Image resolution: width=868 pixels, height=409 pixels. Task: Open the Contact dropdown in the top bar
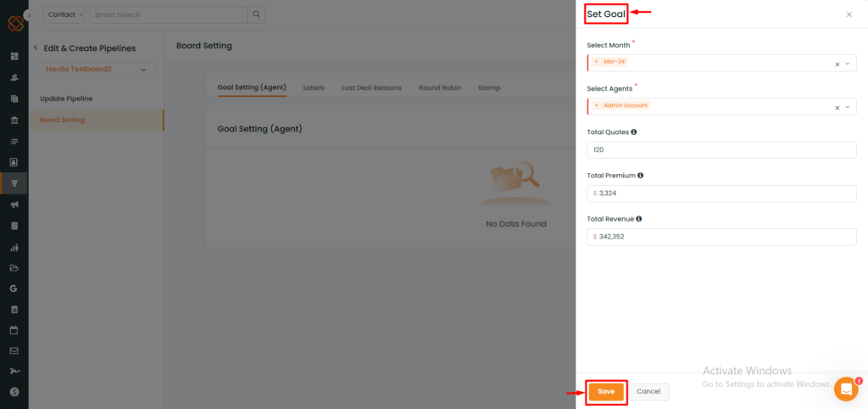click(x=64, y=14)
